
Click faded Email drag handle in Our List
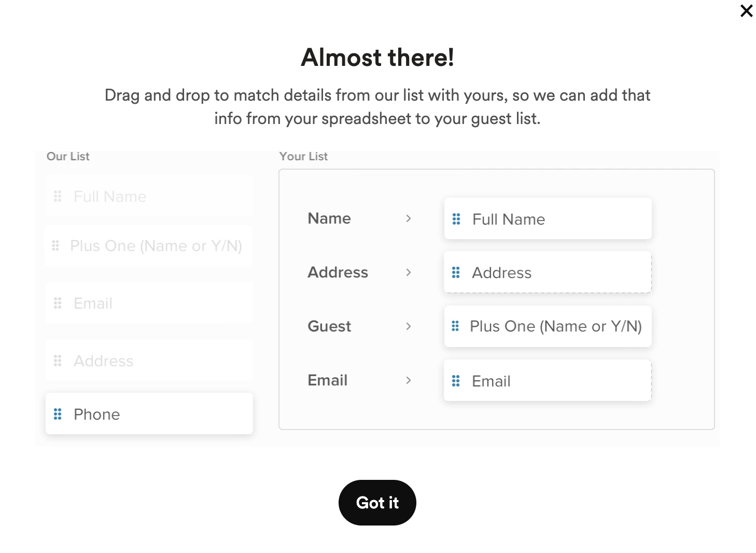[58, 303]
